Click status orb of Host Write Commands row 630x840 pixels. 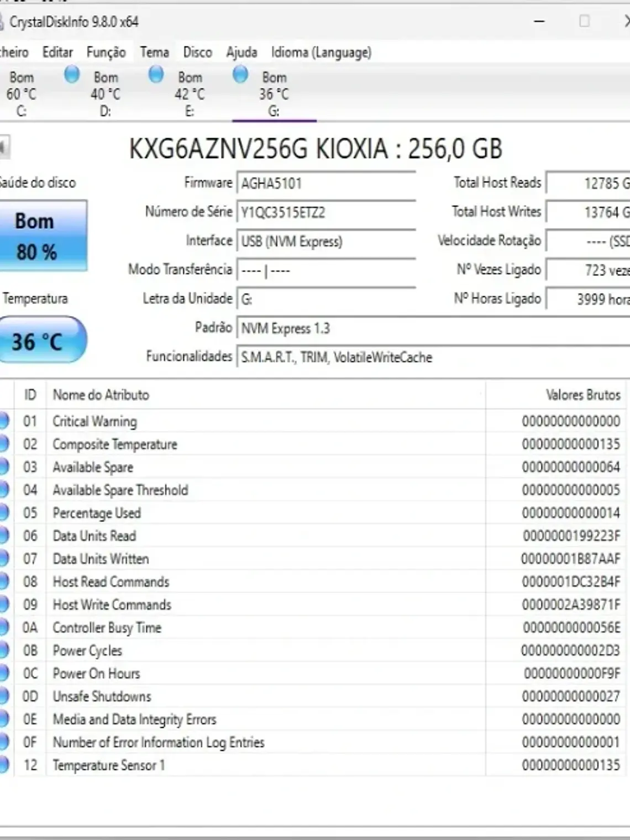pyautogui.click(x=3, y=605)
